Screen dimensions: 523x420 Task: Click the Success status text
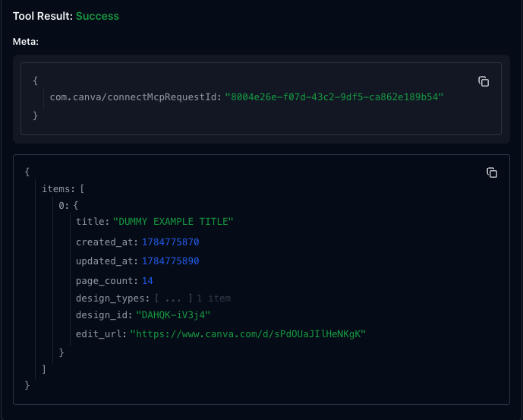97,16
